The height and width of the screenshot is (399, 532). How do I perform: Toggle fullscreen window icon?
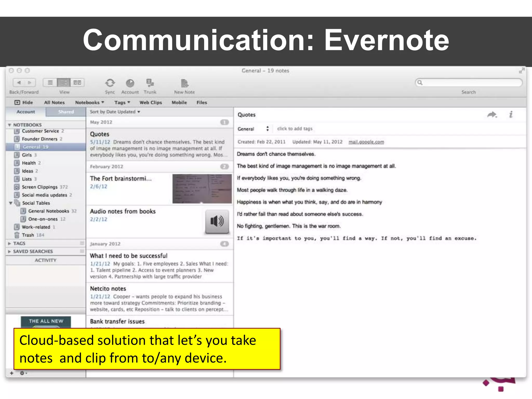tap(521, 70)
